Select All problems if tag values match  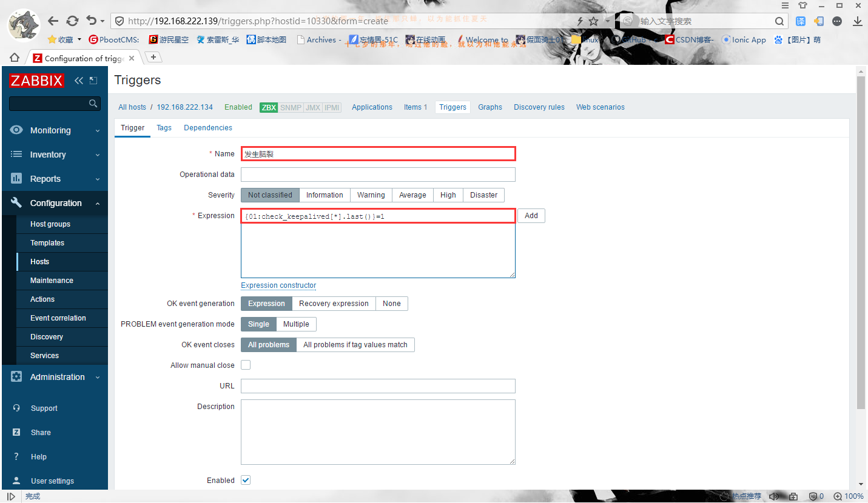(355, 345)
